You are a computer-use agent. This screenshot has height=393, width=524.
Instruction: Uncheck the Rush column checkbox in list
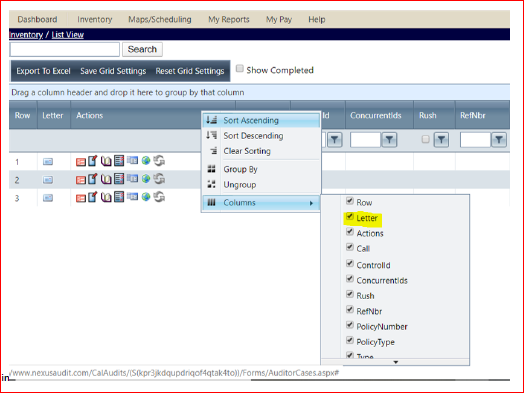pos(350,294)
